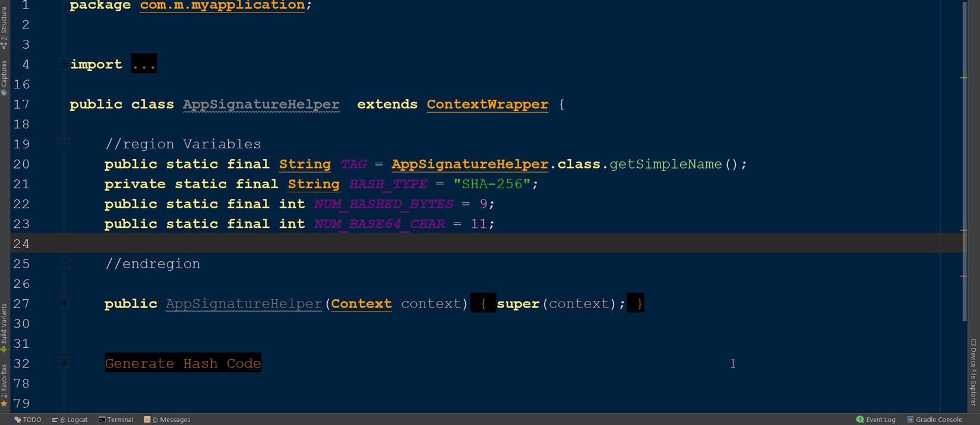Click the com.m.myapplication package name

[x=222, y=5]
